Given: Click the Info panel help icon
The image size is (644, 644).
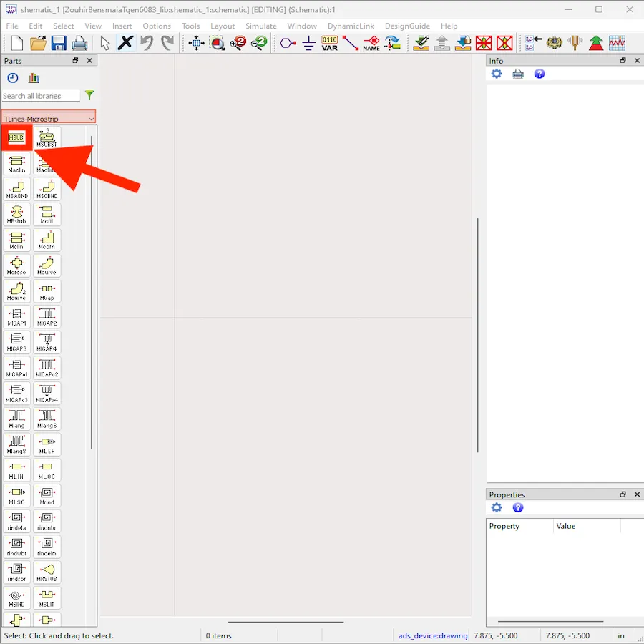Looking at the screenshot, I should point(540,74).
